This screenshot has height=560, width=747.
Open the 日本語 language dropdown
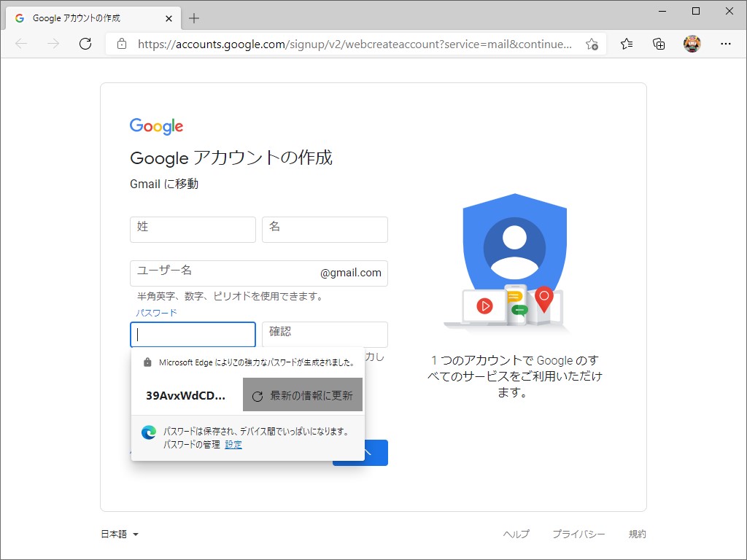[x=118, y=534]
